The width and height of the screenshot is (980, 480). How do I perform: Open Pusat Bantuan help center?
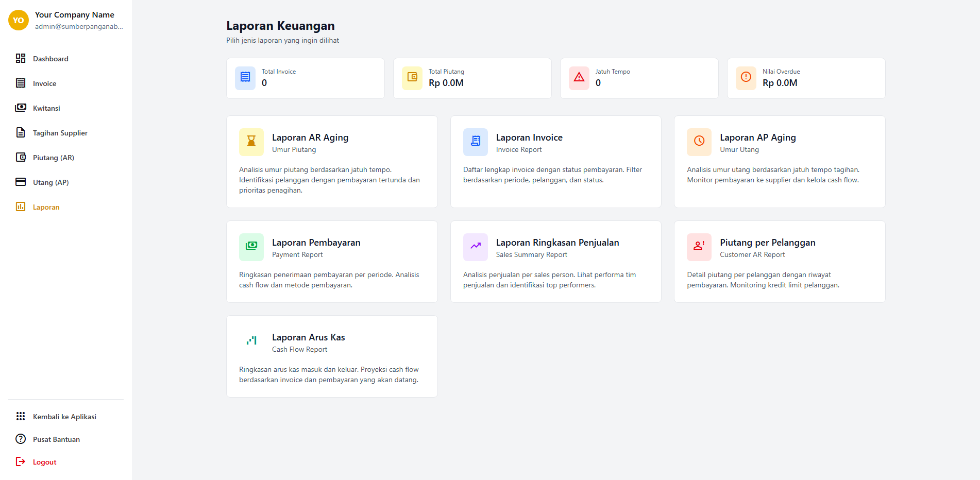(56, 439)
